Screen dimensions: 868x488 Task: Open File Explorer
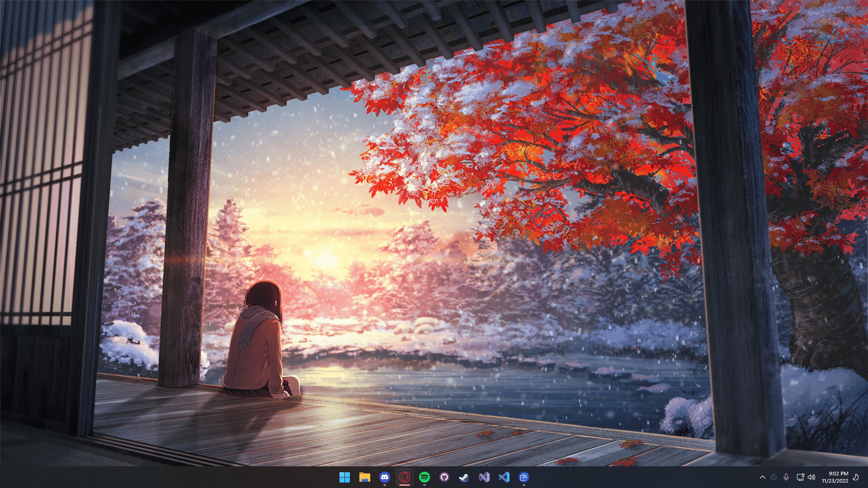pos(364,477)
